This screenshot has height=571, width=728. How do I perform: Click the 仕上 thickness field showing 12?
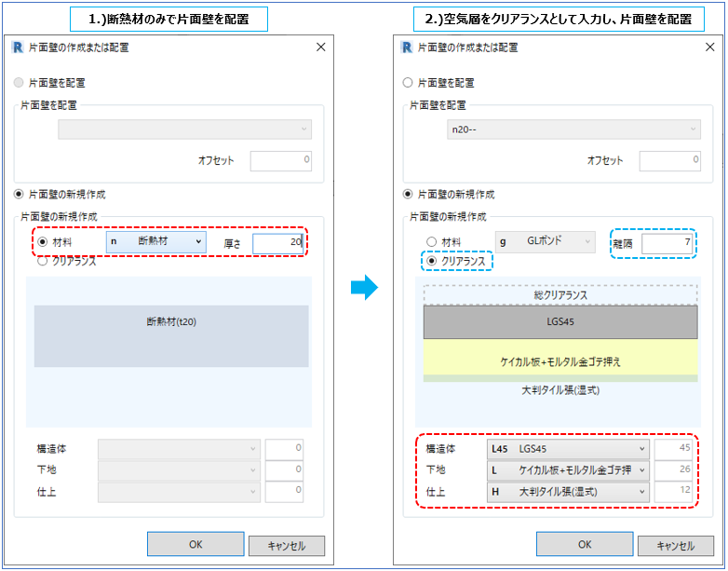(x=673, y=492)
